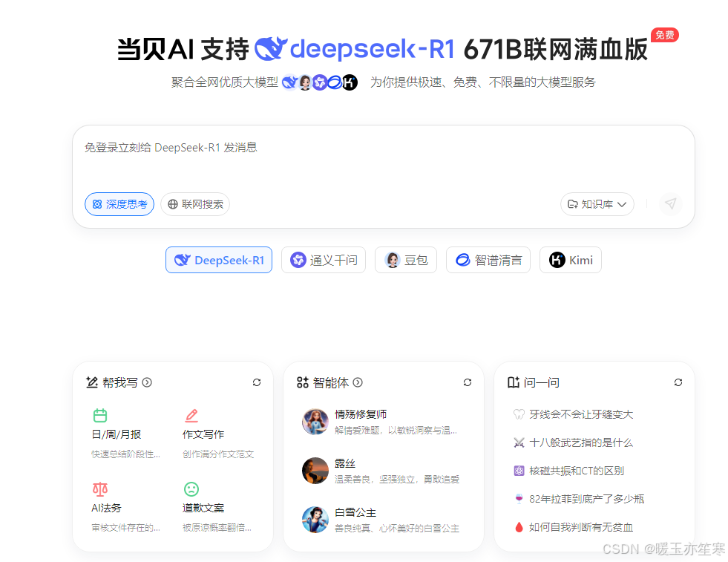This screenshot has width=728, height=562.
Task: Click the red pen icon for 作文写作
Action: pos(191,415)
